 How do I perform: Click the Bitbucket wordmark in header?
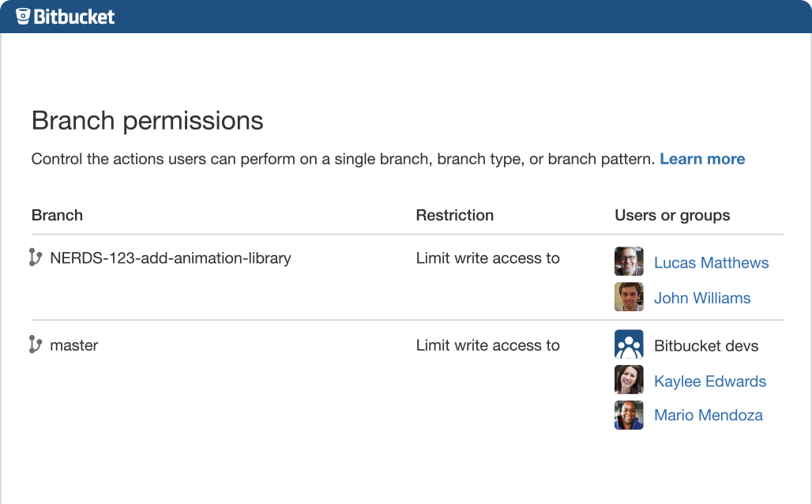point(74,17)
